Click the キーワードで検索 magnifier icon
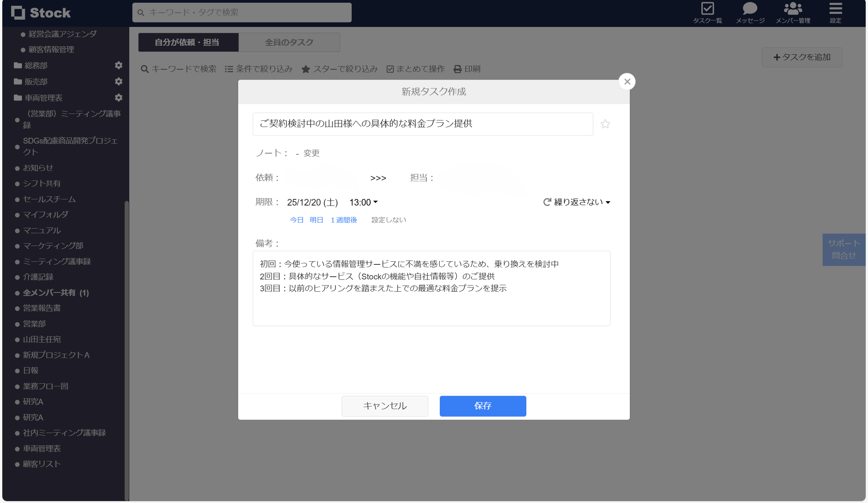 145,69
